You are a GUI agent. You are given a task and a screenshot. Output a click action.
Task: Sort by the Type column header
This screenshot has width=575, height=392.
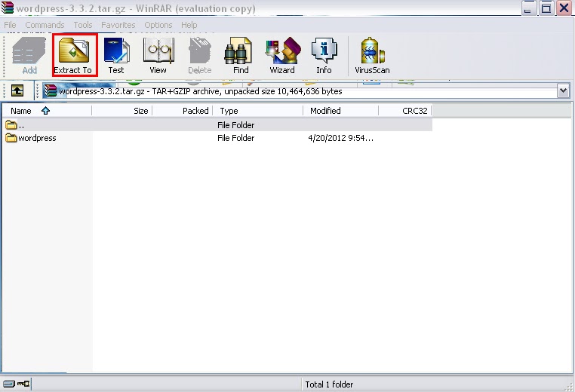(258, 111)
